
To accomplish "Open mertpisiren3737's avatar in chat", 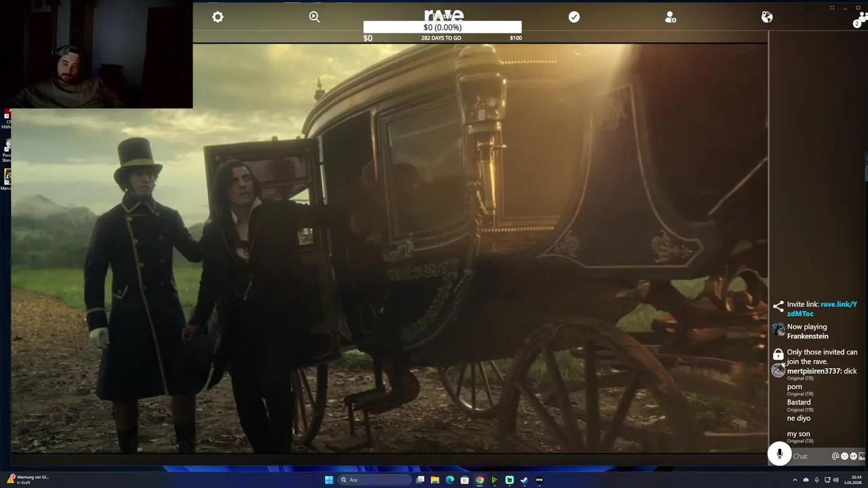I will point(778,371).
